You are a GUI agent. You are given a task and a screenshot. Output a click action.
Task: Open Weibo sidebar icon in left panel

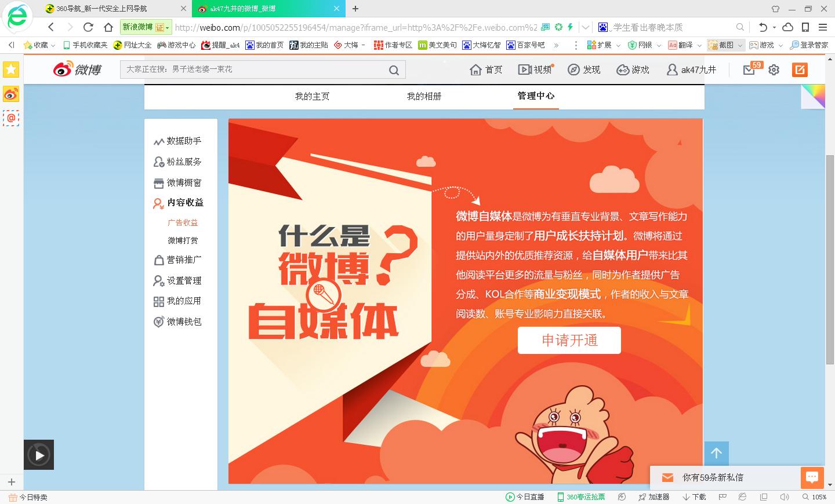tap(11, 94)
